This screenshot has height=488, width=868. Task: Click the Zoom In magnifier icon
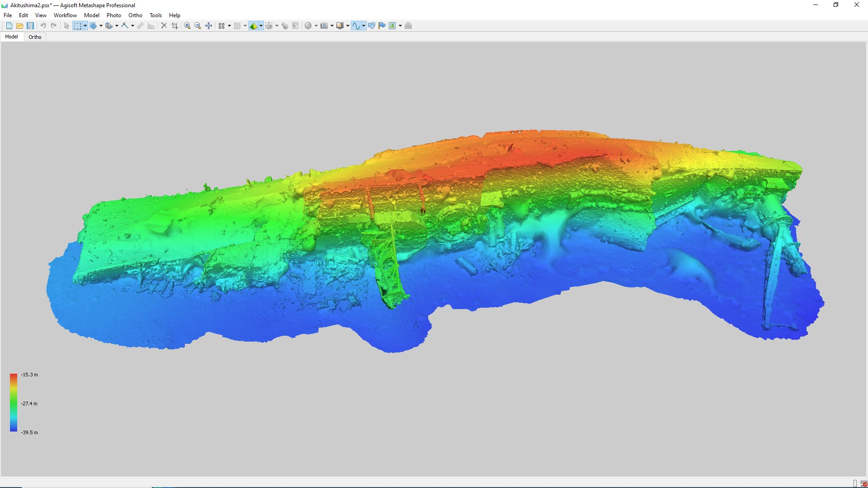click(x=187, y=26)
